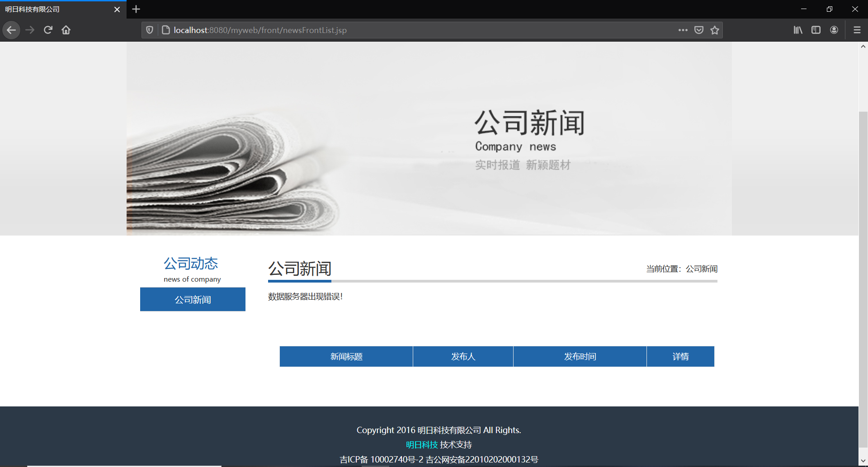Click the 数据服务器出现错误! message
The width and height of the screenshot is (868, 467).
[x=305, y=297]
